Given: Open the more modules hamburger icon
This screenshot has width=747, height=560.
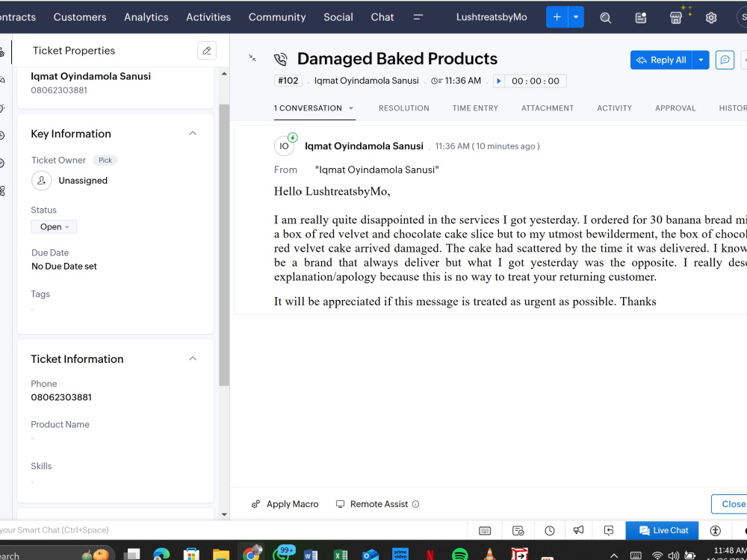Looking at the screenshot, I should click(418, 17).
